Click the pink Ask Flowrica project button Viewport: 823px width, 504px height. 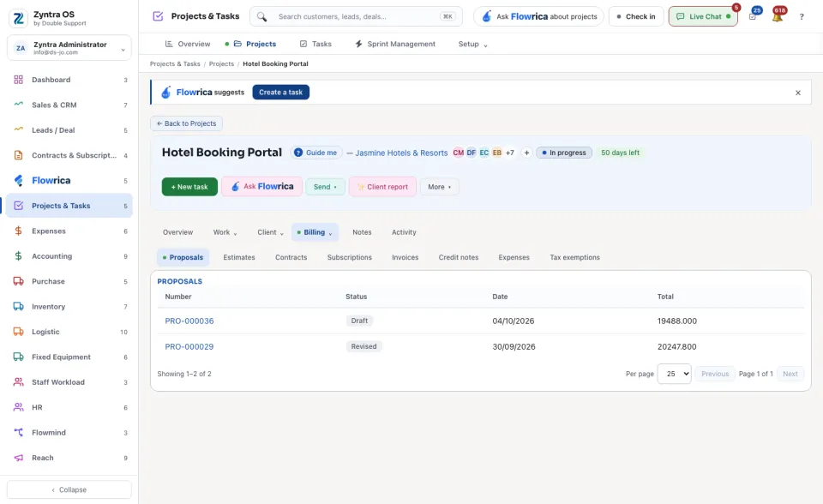(262, 187)
